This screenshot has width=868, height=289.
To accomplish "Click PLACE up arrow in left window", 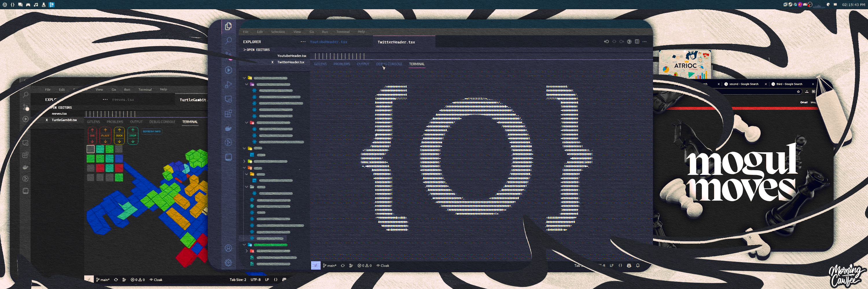I will tap(106, 130).
